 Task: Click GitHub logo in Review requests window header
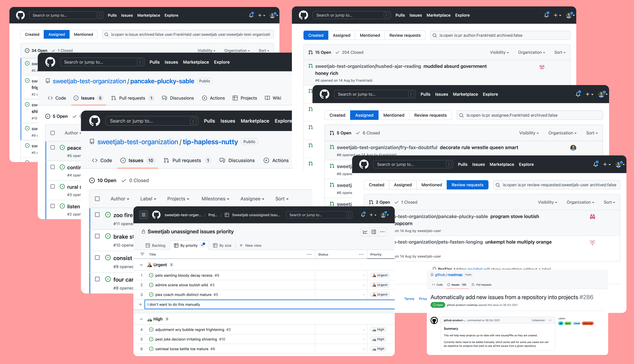click(364, 164)
